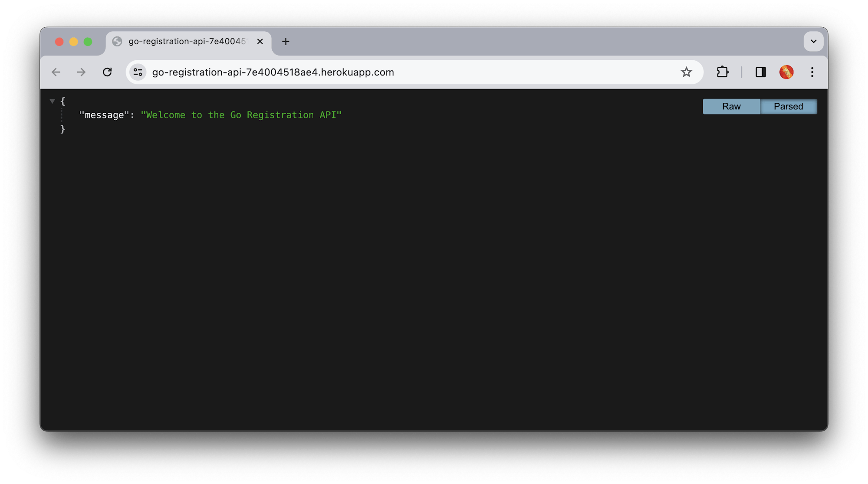Click the browser back navigation arrow
This screenshot has height=484, width=868.
56,72
